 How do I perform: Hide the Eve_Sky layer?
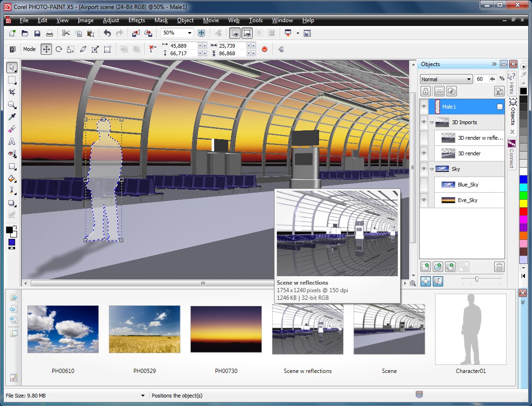pyautogui.click(x=424, y=200)
